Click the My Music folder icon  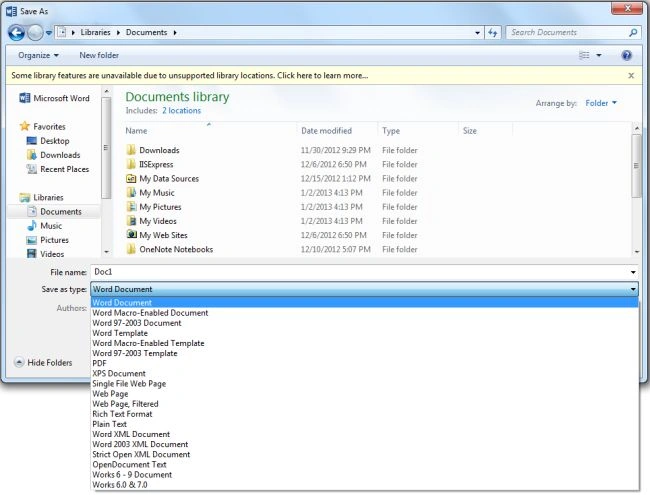coord(131,192)
